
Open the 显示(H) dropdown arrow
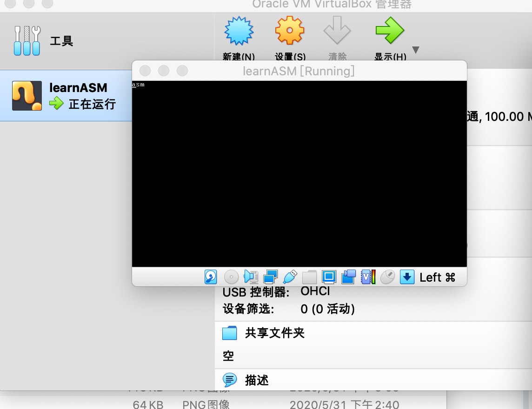click(x=416, y=49)
